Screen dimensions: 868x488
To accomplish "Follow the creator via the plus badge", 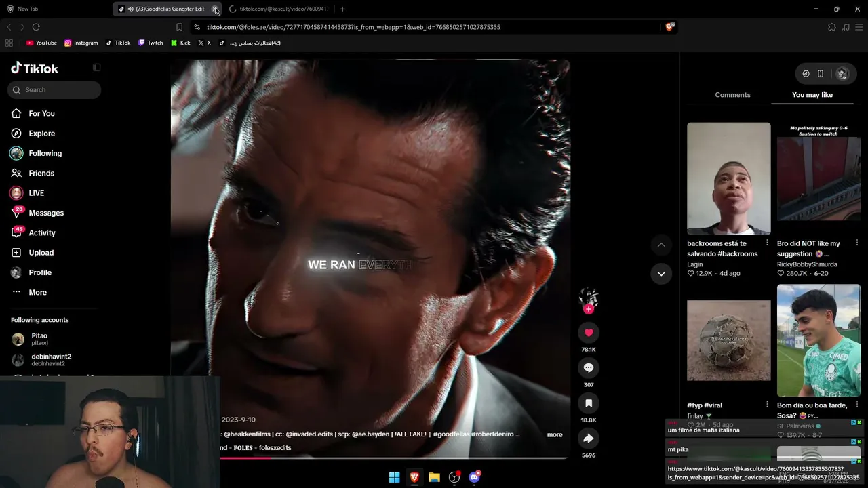I will click(589, 309).
